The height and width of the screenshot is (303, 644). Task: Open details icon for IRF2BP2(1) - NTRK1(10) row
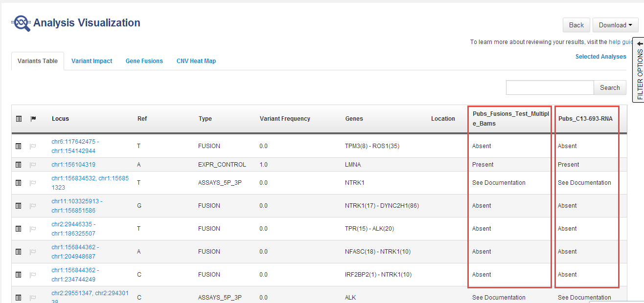coord(19,275)
